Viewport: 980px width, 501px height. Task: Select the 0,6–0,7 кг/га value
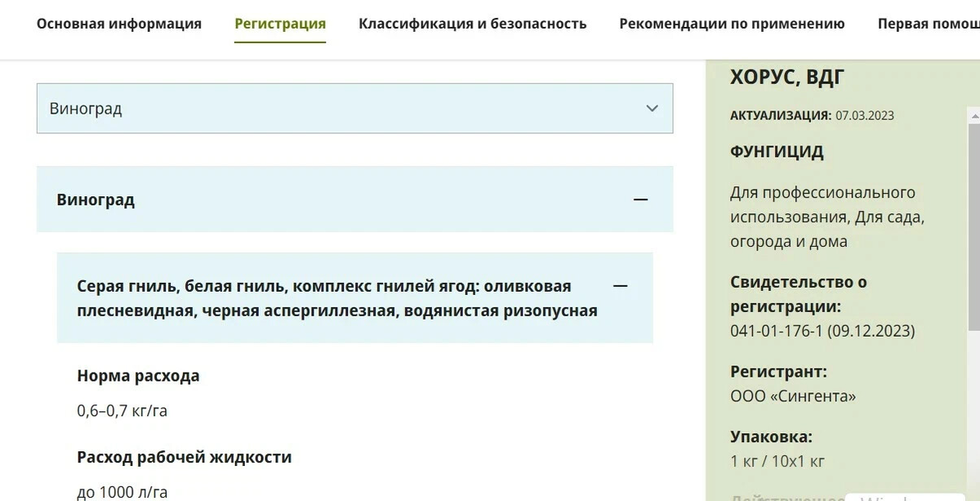122,410
